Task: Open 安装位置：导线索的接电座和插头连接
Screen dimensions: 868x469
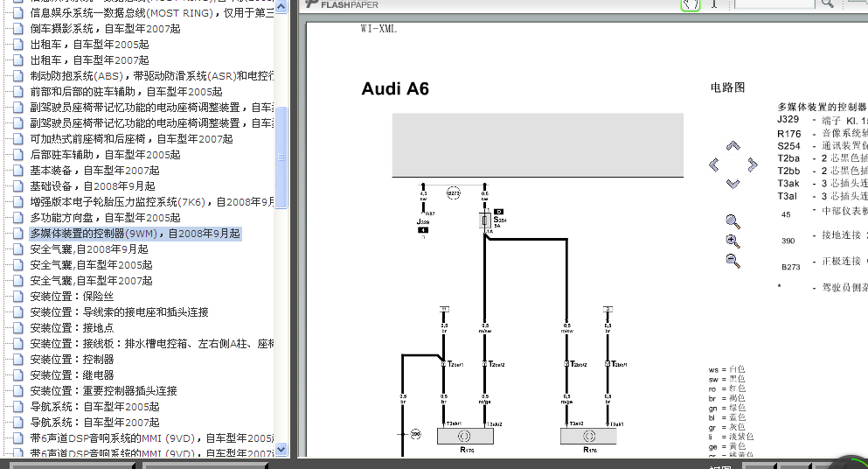Action: coord(119,312)
